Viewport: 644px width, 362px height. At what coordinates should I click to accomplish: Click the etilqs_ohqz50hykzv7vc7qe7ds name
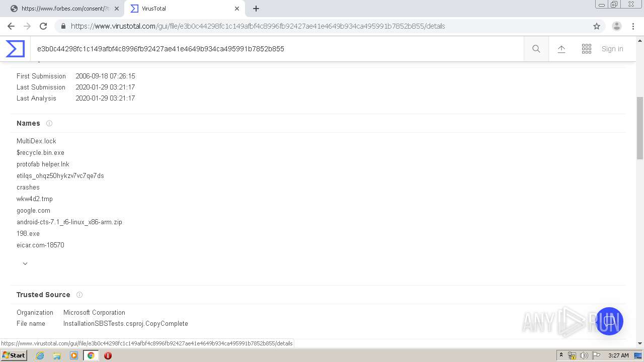(60, 176)
